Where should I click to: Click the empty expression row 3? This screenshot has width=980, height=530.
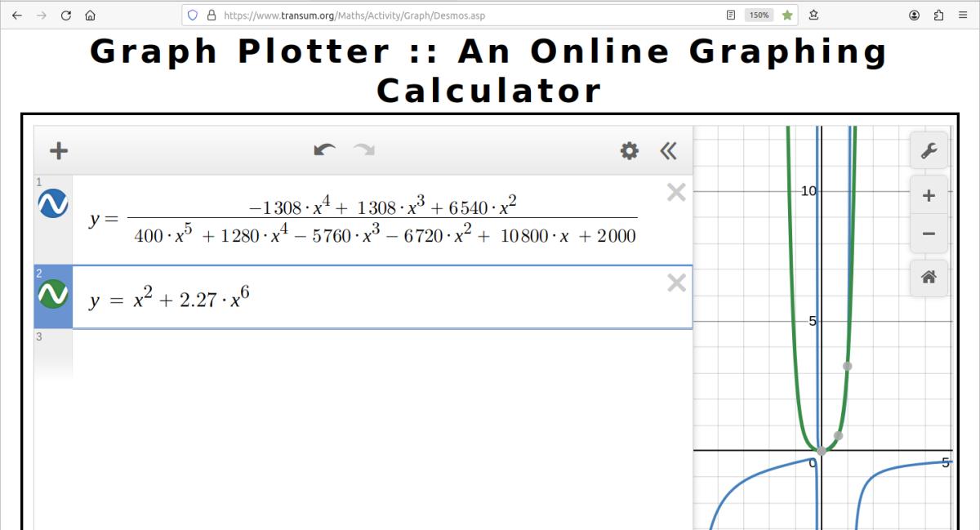pos(363,355)
